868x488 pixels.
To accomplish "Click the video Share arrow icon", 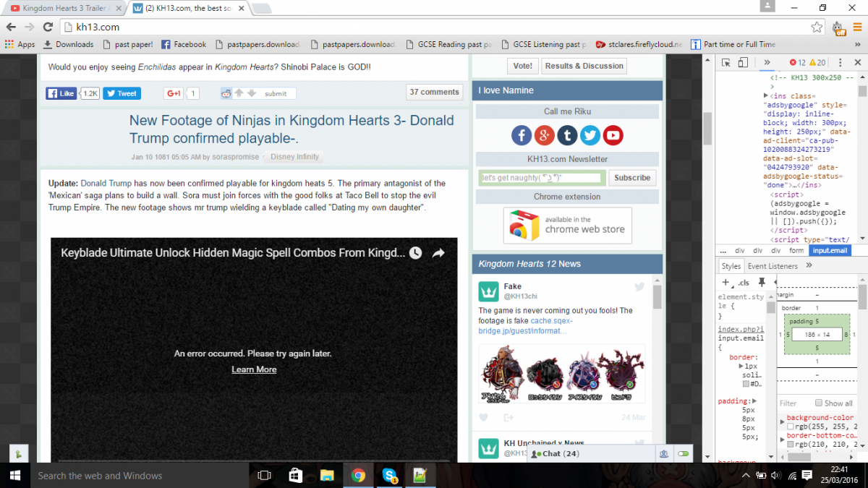I will coord(438,253).
